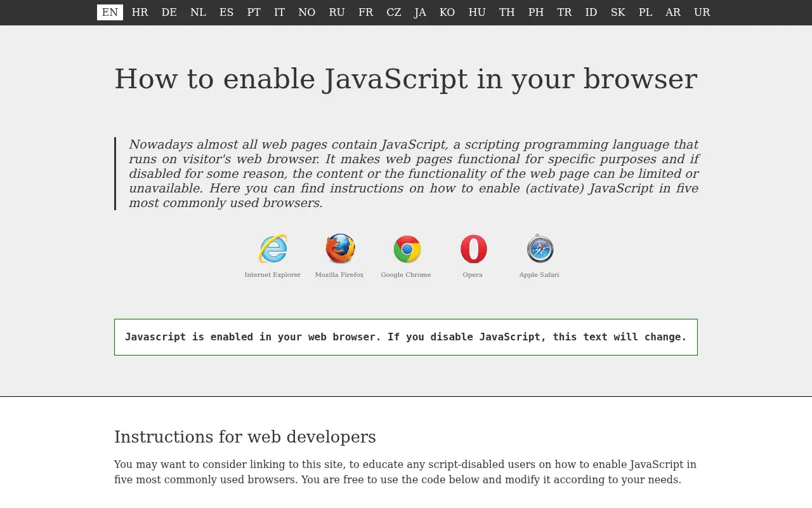This screenshot has height=508, width=812.
Task: Go to the AR language version
Action: 672,12
